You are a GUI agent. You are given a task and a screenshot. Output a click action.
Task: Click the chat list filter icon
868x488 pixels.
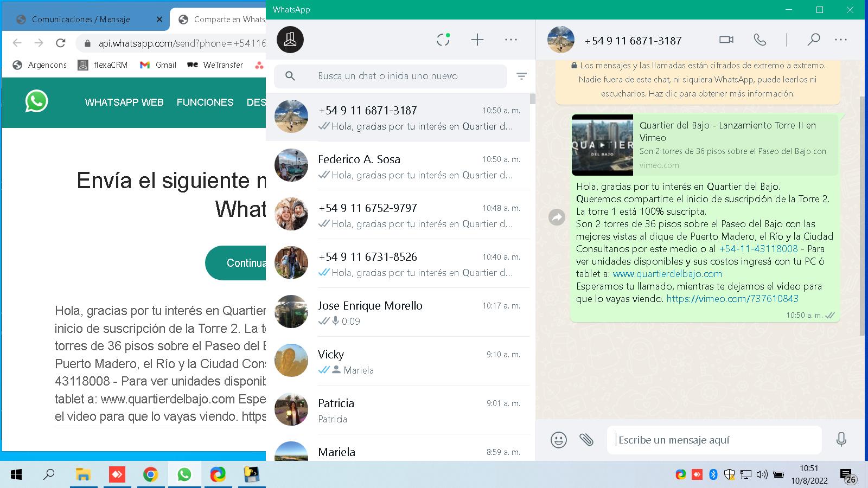(521, 76)
